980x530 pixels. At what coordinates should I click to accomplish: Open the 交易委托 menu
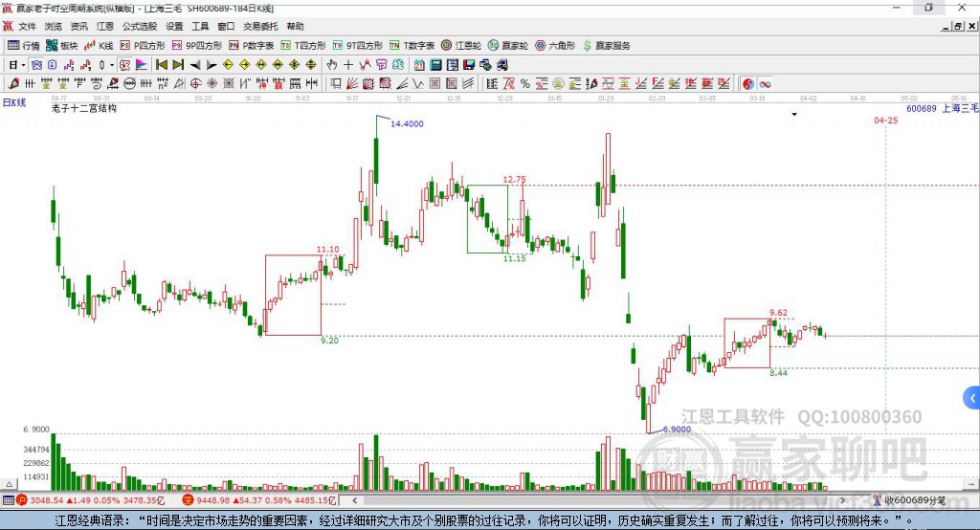point(260,26)
